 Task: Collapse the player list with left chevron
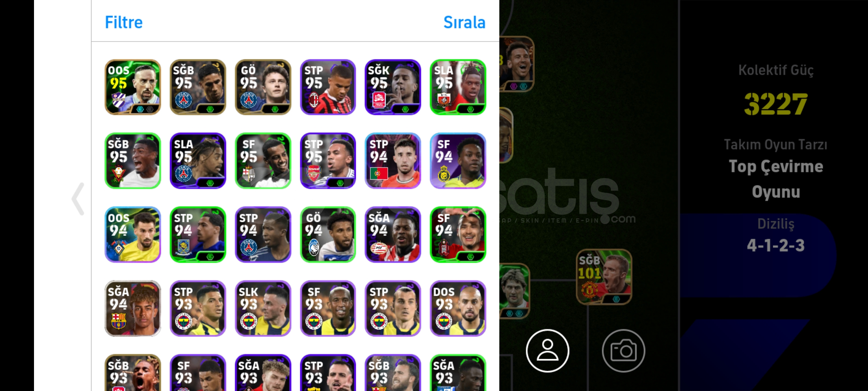click(78, 199)
